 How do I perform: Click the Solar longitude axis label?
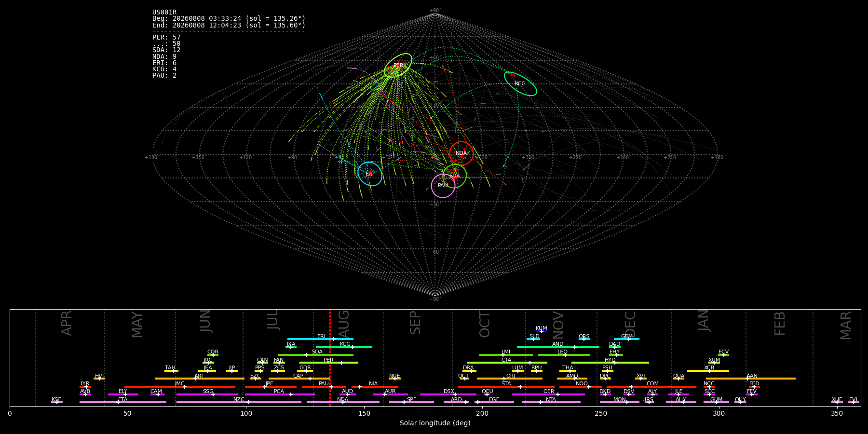[x=435, y=423]
